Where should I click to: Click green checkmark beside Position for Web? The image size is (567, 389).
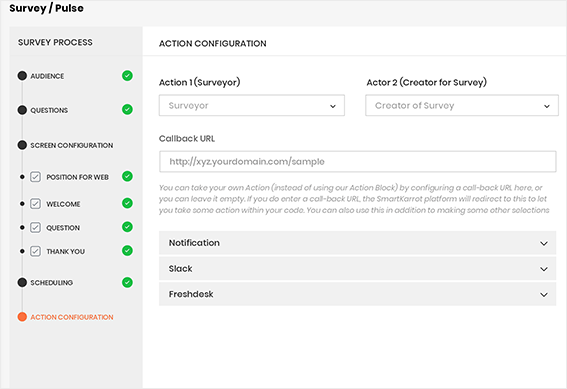point(127,176)
